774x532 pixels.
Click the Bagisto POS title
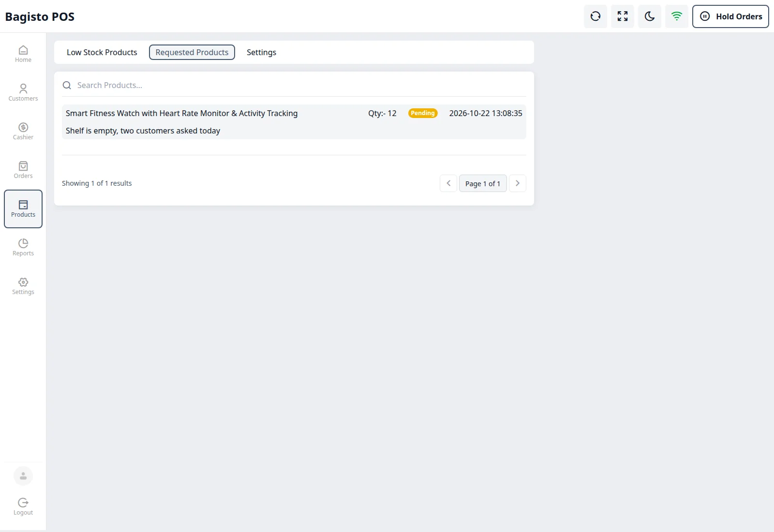(40, 17)
